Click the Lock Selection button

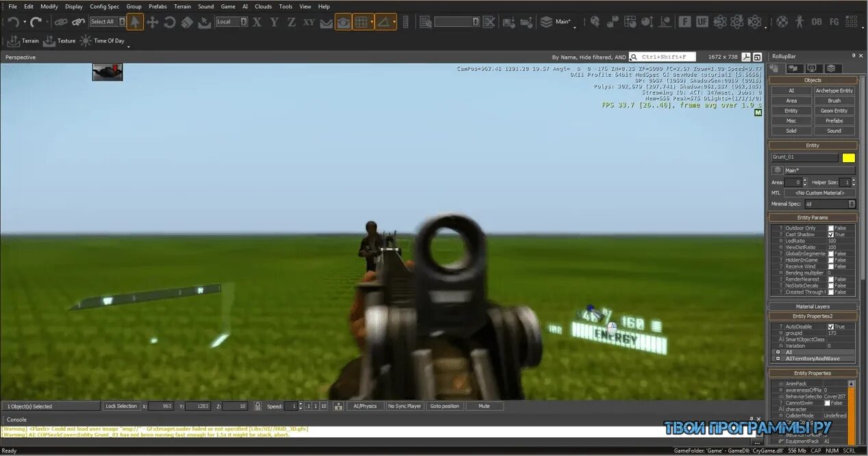tap(121, 406)
